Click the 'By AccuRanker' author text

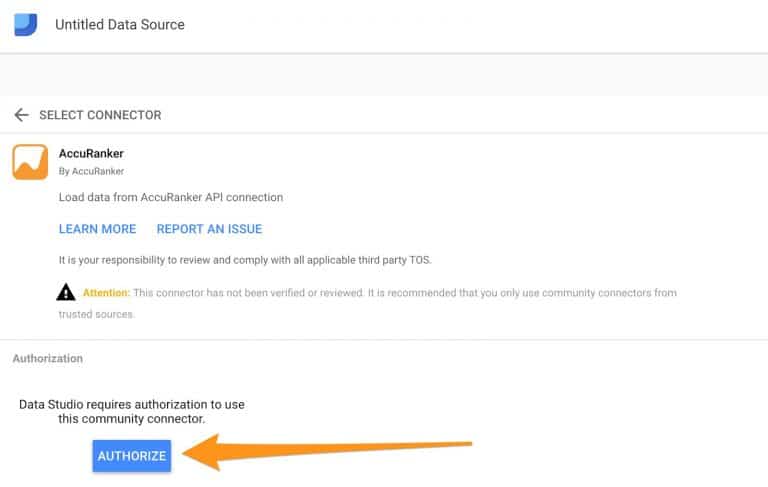[x=92, y=171]
